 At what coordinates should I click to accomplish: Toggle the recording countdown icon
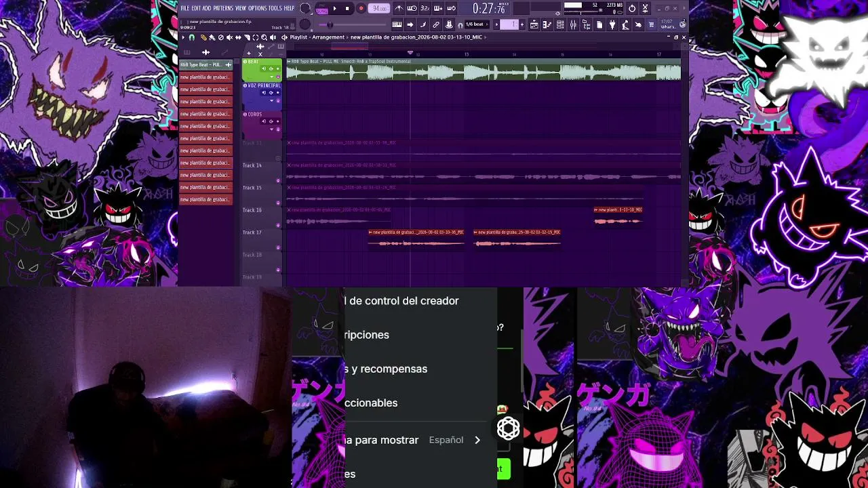(x=425, y=9)
